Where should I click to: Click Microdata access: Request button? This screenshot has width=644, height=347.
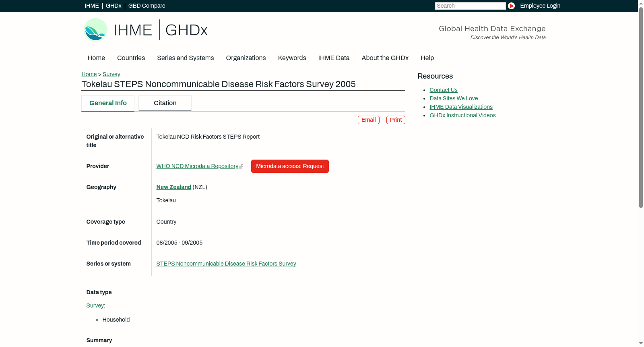coord(290,166)
